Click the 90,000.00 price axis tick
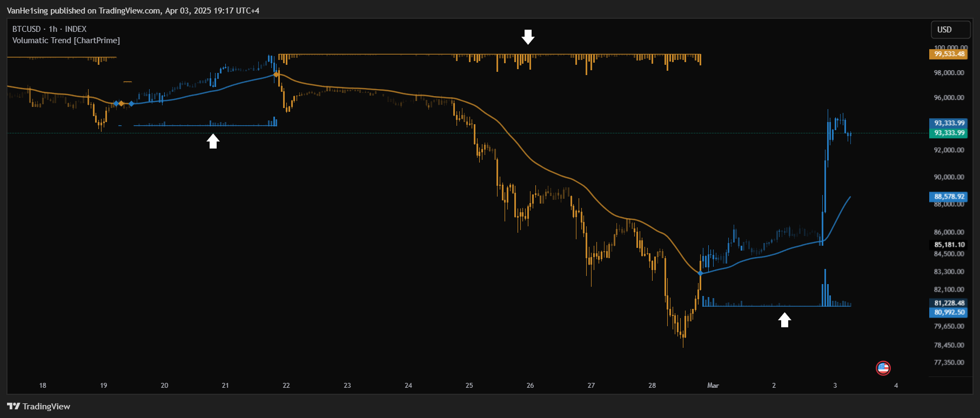This screenshot has height=418, width=980. [x=949, y=177]
